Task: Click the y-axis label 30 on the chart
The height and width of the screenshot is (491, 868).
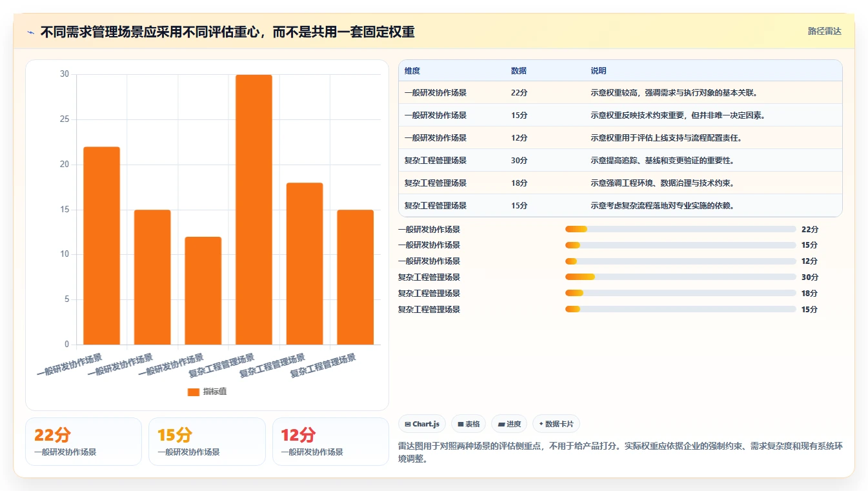Action: [x=64, y=74]
